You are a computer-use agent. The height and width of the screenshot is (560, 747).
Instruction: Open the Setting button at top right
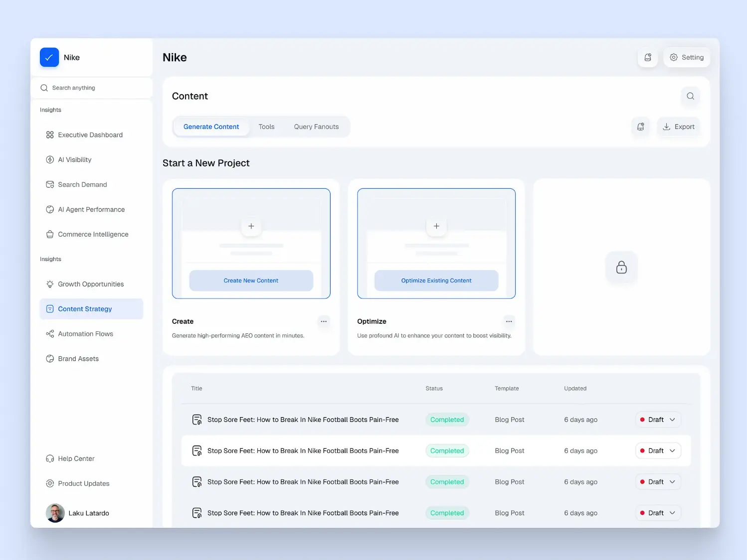(x=687, y=57)
